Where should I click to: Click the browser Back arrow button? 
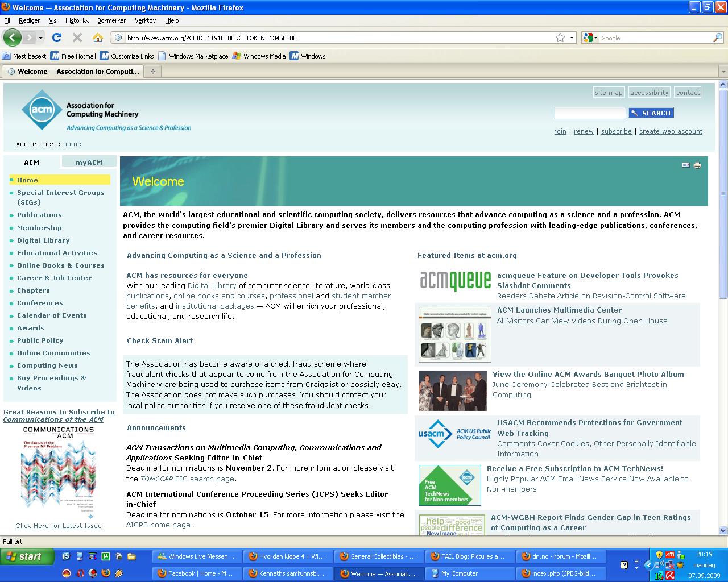point(12,38)
